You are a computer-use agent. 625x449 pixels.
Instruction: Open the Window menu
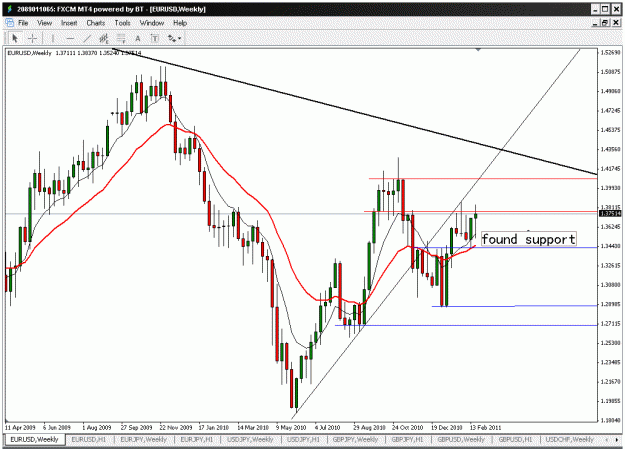coord(152,23)
